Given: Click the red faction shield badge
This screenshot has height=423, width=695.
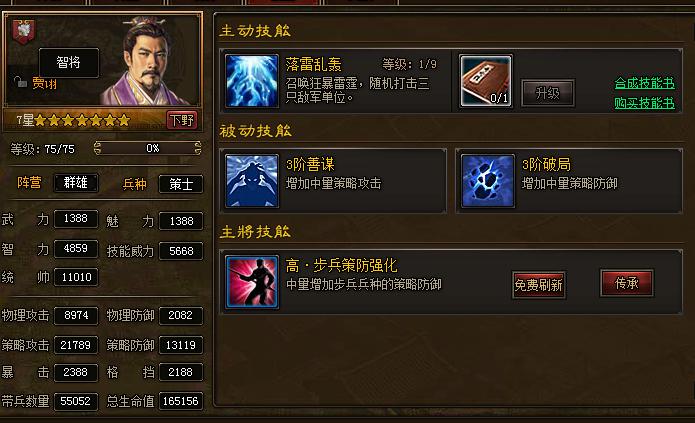Looking at the screenshot, I should pos(24,32).
